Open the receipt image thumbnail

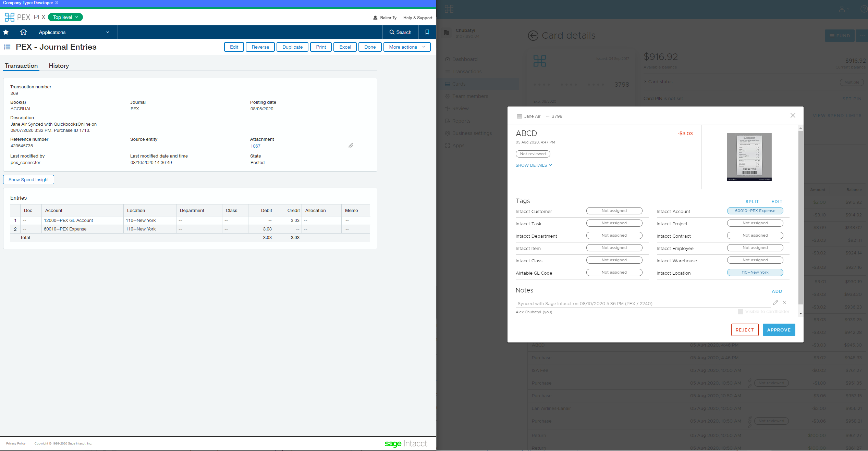[x=749, y=157]
